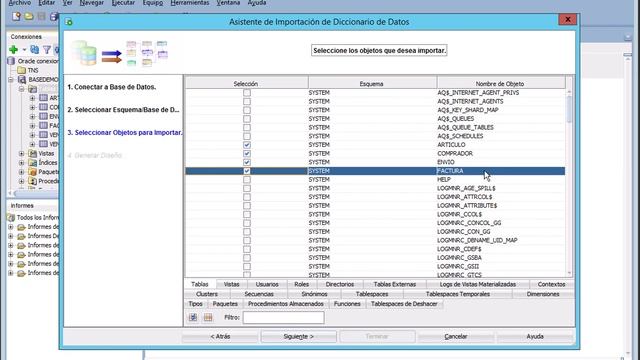Viewport: 640px width, 360px height.
Task: Click the Cancelar button
Action: coord(456,336)
